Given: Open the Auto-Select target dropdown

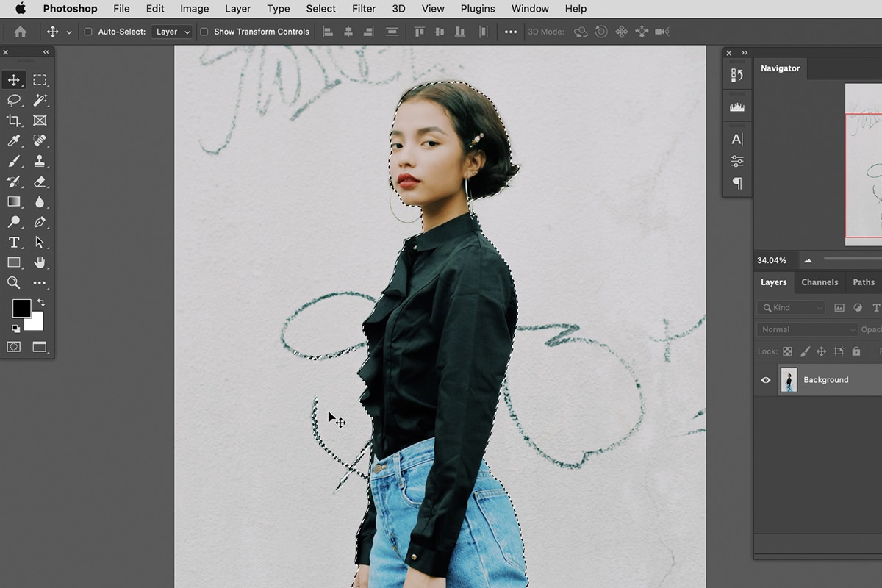Looking at the screenshot, I should (172, 32).
